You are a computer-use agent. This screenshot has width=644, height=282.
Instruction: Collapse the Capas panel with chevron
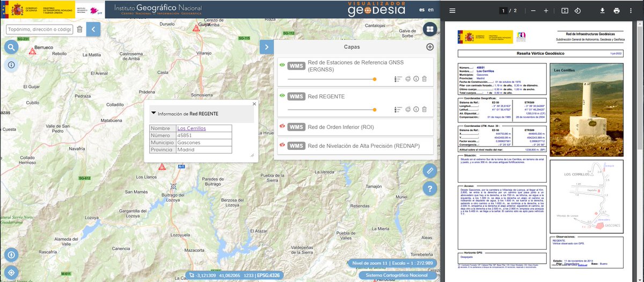pyautogui.click(x=267, y=47)
